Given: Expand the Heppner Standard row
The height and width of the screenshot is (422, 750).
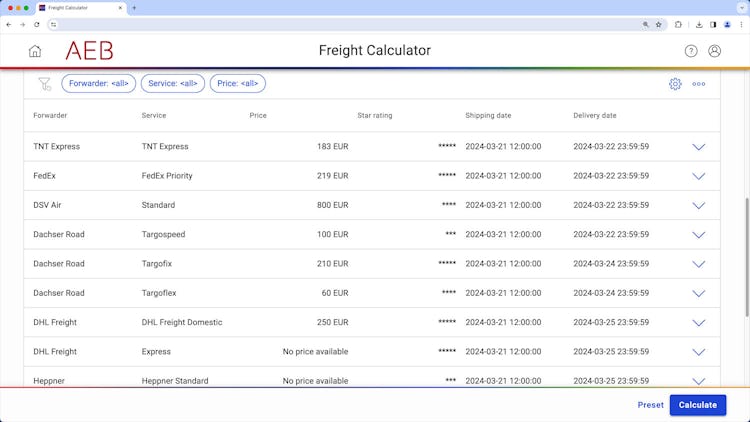Looking at the screenshot, I should click(x=699, y=381).
